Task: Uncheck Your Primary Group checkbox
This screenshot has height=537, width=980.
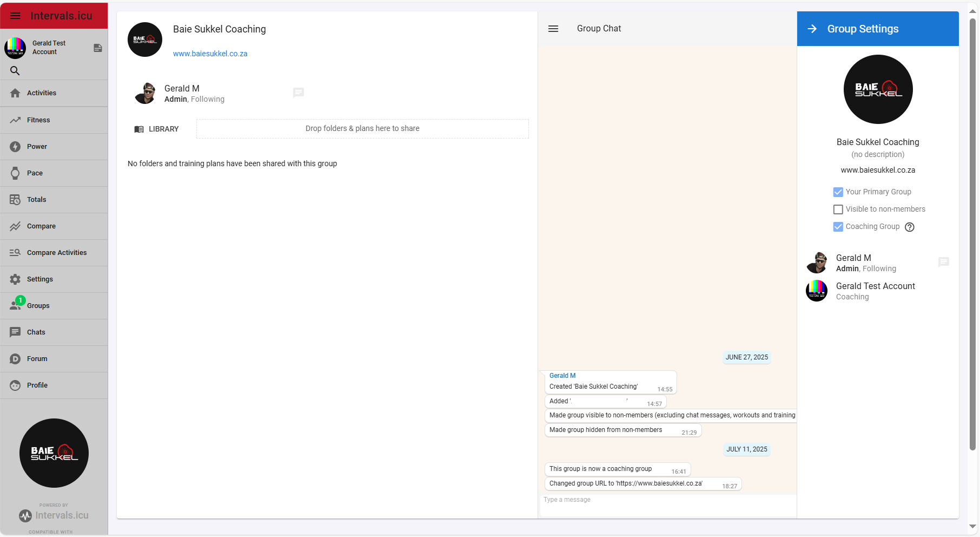Action: click(x=838, y=192)
